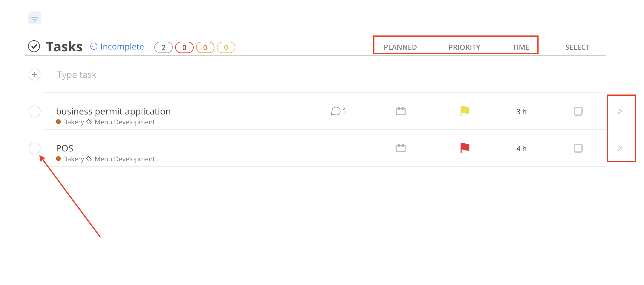644x285 pixels.
Task: Click the TIME column header
Action: [521, 47]
